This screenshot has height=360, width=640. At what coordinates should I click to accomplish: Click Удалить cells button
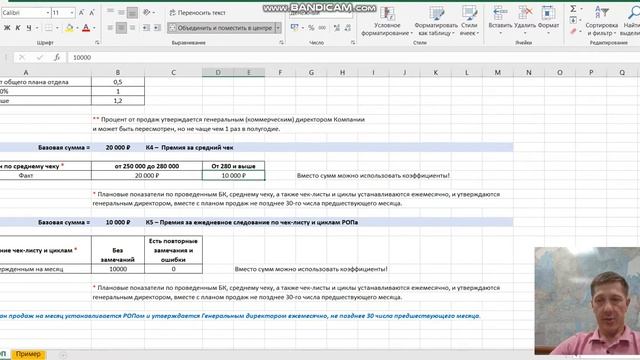(x=525, y=20)
